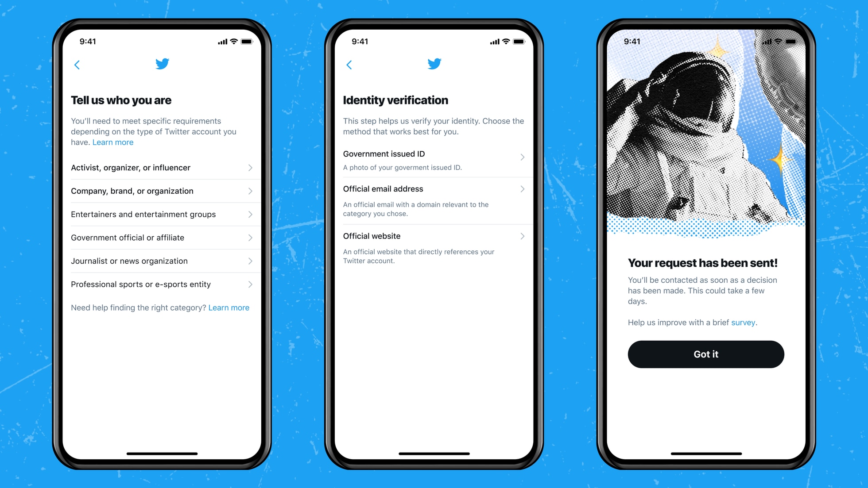Click the Twitter bird icon on screen two

tap(434, 64)
